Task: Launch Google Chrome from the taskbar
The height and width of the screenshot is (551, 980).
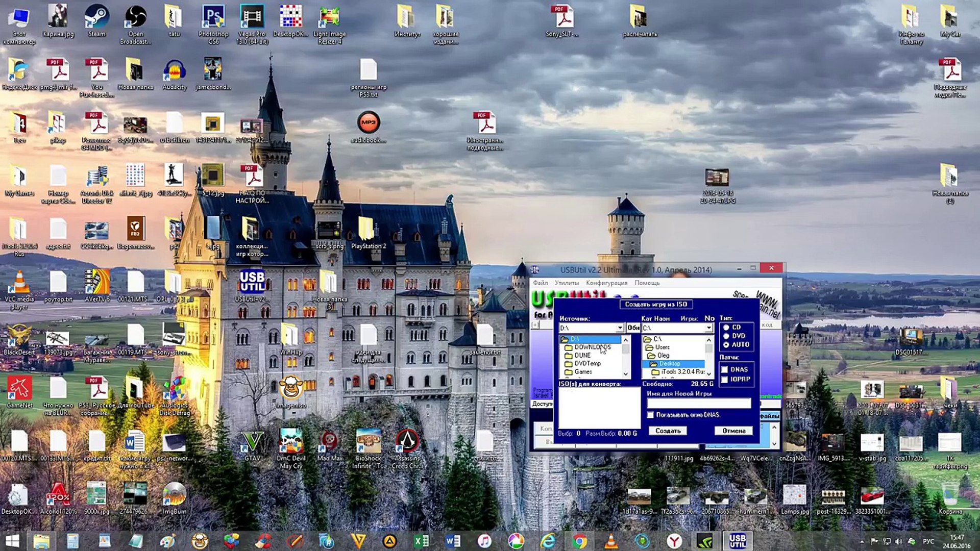Action: (579, 541)
